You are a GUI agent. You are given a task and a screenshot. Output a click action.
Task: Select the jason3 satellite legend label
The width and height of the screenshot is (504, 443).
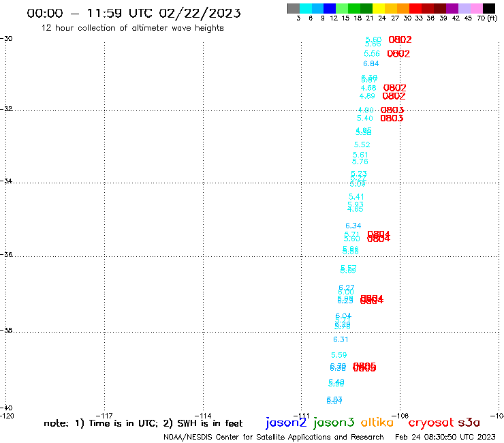pos(334,423)
